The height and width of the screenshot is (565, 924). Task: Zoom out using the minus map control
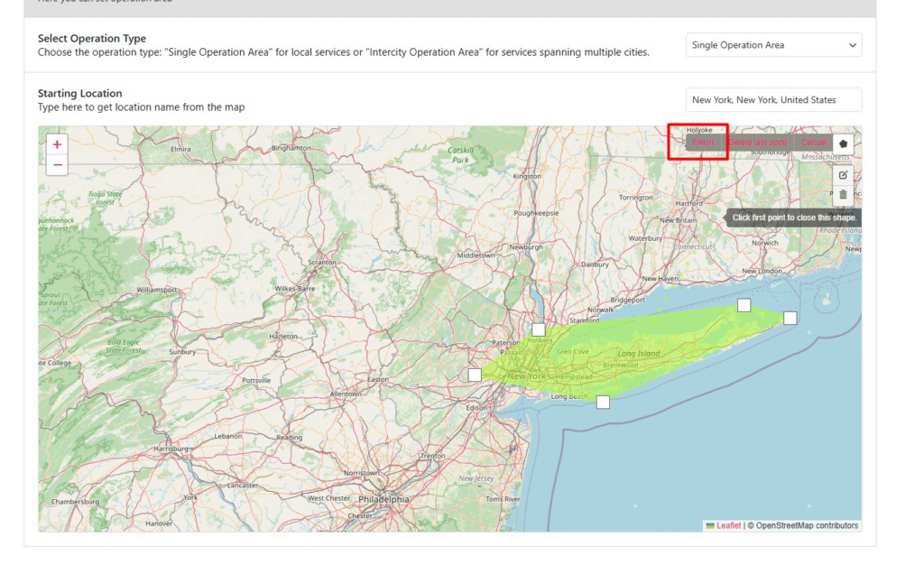pyautogui.click(x=57, y=165)
